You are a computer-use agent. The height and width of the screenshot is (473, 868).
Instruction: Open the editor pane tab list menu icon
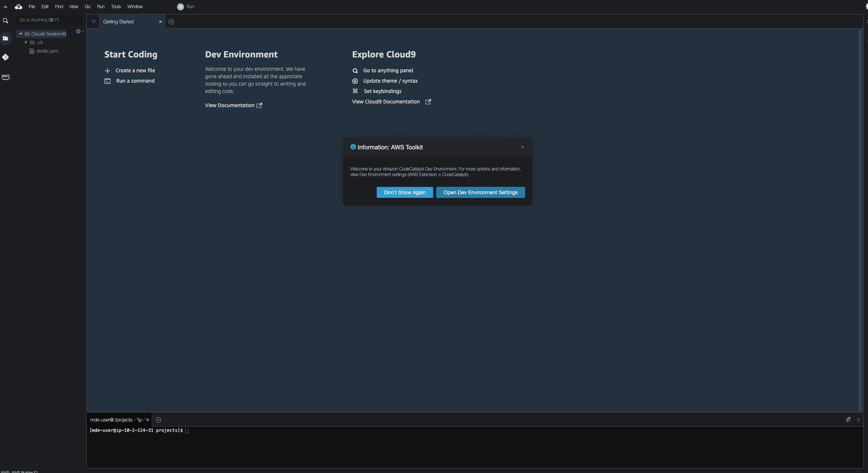(94, 21)
